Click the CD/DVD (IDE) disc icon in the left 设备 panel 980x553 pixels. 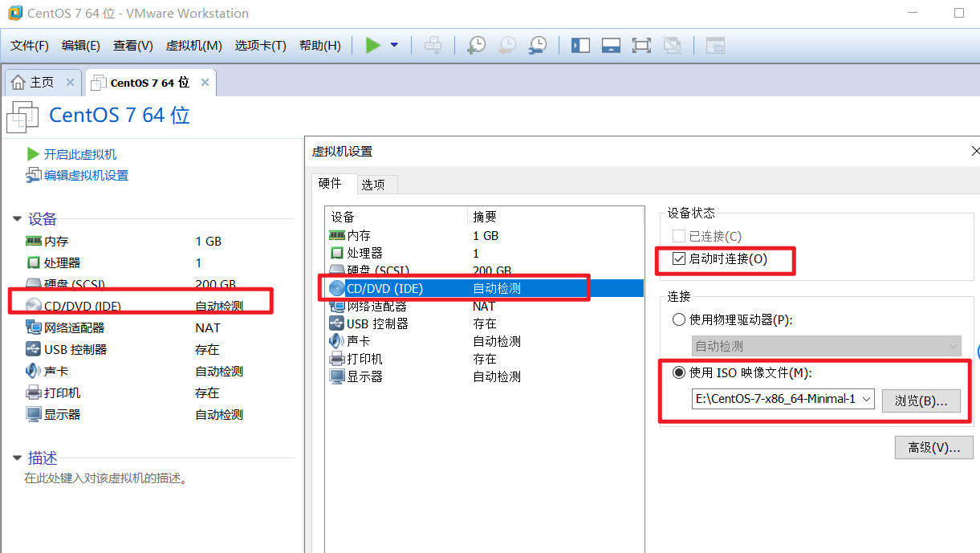(x=33, y=306)
